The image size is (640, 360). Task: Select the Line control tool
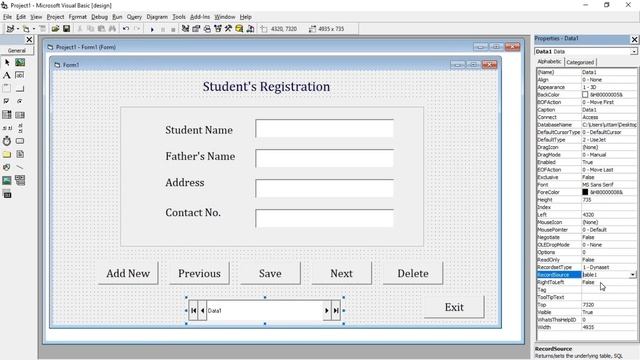(x=20, y=167)
